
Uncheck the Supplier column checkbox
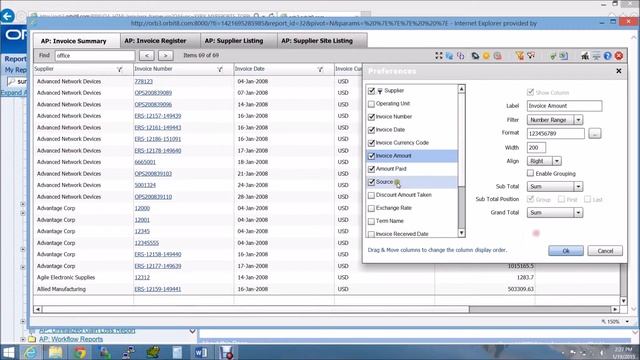click(371, 91)
